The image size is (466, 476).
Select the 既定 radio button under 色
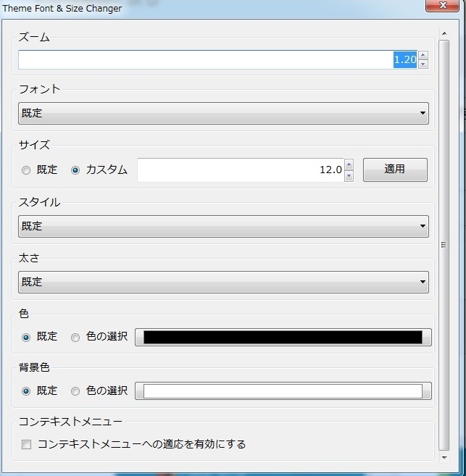click(x=26, y=338)
